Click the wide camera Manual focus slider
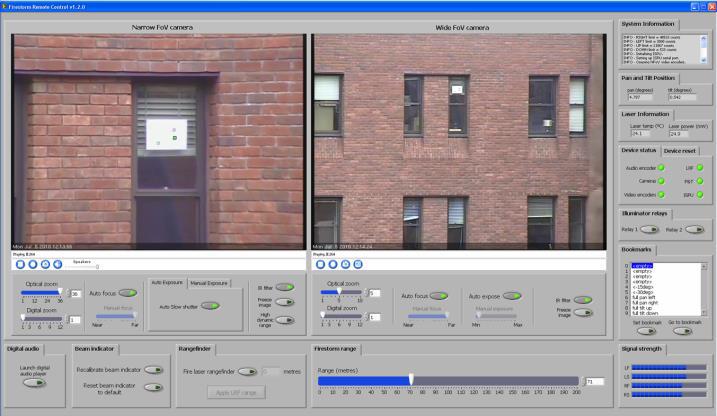Image resolution: width=717 pixels, height=416 pixels. 428,316
